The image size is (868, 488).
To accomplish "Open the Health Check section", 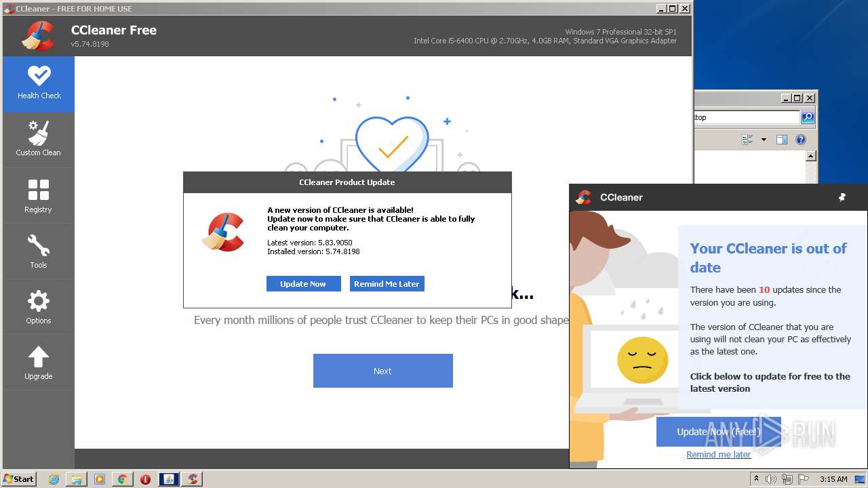I will pyautogui.click(x=39, y=84).
